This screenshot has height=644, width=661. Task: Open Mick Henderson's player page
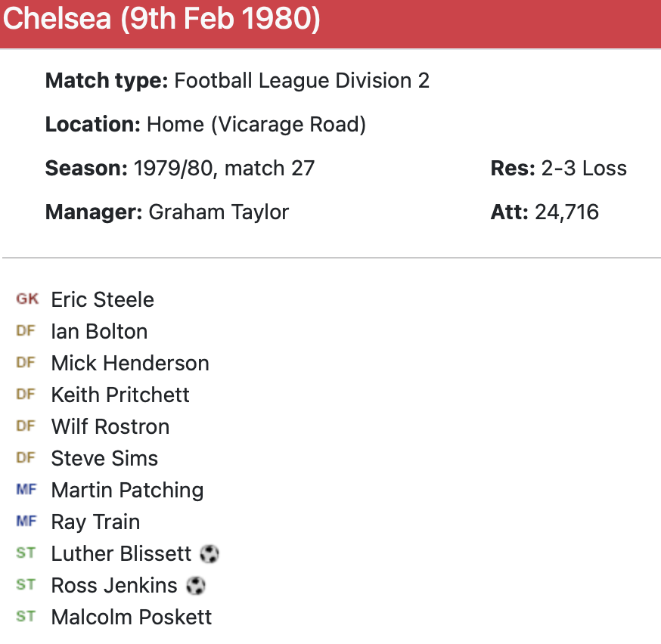pos(130,363)
